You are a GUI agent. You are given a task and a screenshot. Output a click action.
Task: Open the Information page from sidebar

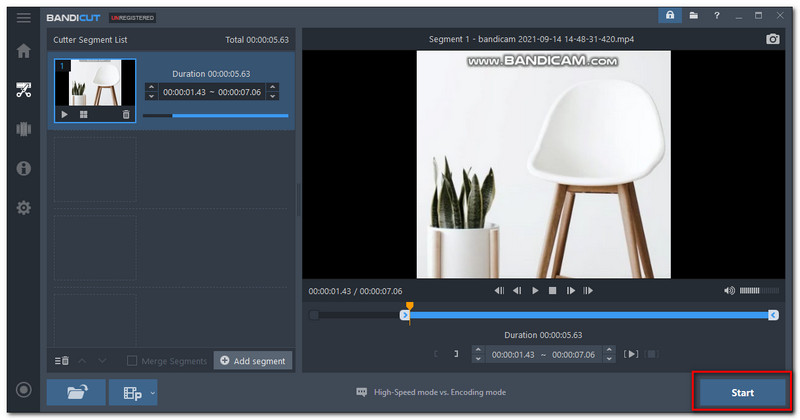(x=23, y=168)
